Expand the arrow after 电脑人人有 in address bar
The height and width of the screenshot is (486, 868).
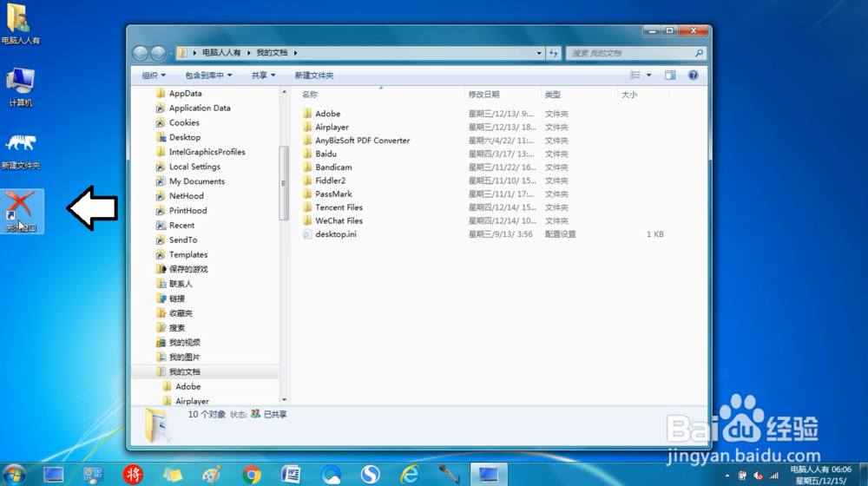pyautogui.click(x=248, y=53)
